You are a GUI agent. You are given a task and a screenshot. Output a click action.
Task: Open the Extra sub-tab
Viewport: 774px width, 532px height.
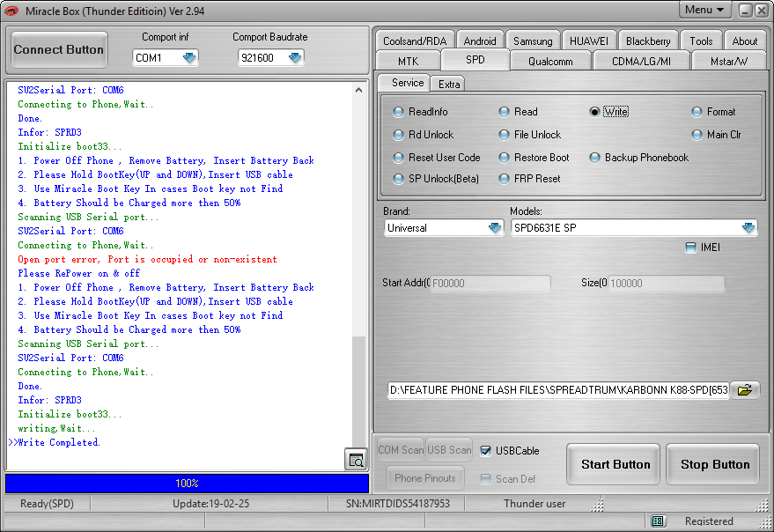448,84
